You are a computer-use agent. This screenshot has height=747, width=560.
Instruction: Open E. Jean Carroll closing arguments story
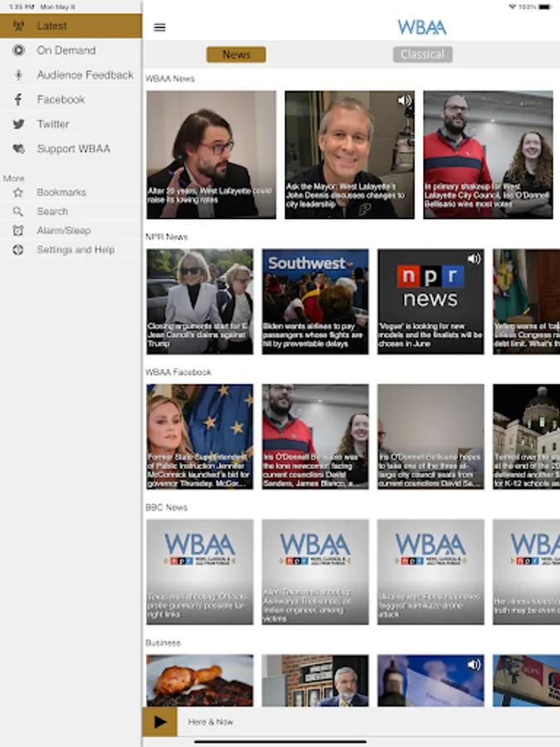pyautogui.click(x=199, y=301)
